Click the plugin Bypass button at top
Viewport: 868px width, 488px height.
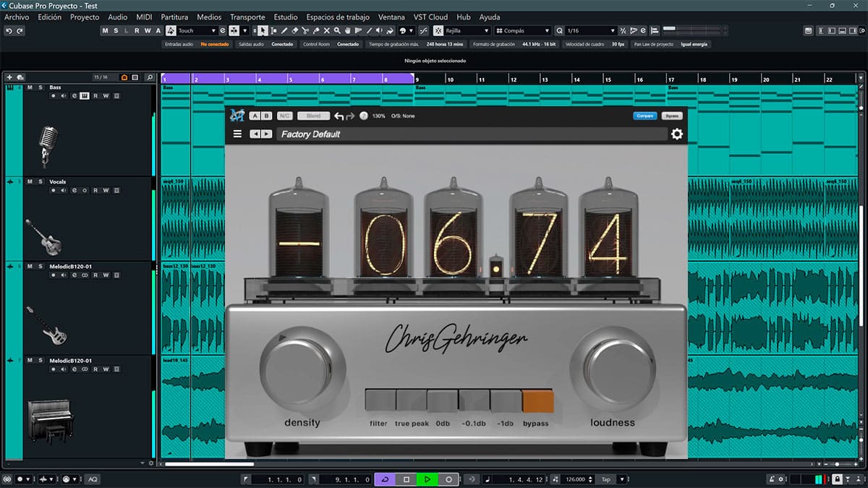click(673, 116)
